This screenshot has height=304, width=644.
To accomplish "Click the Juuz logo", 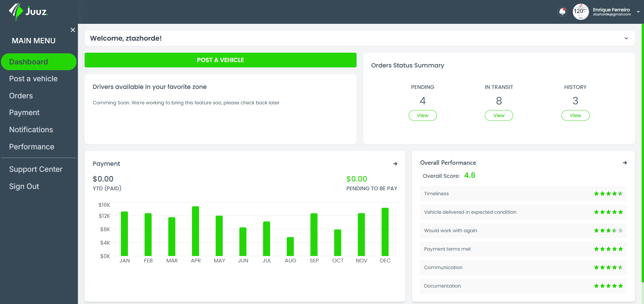I will [x=28, y=12].
